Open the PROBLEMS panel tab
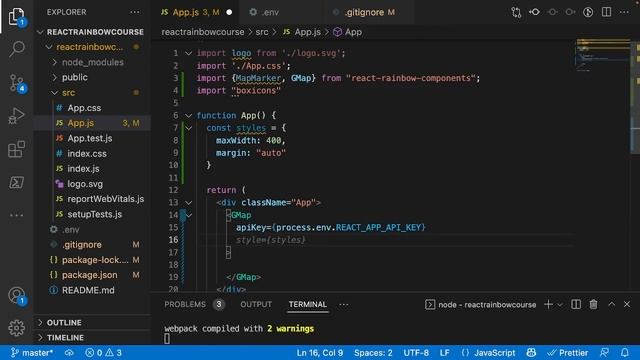This screenshot has height=360, width=640. tap(185, 304)
